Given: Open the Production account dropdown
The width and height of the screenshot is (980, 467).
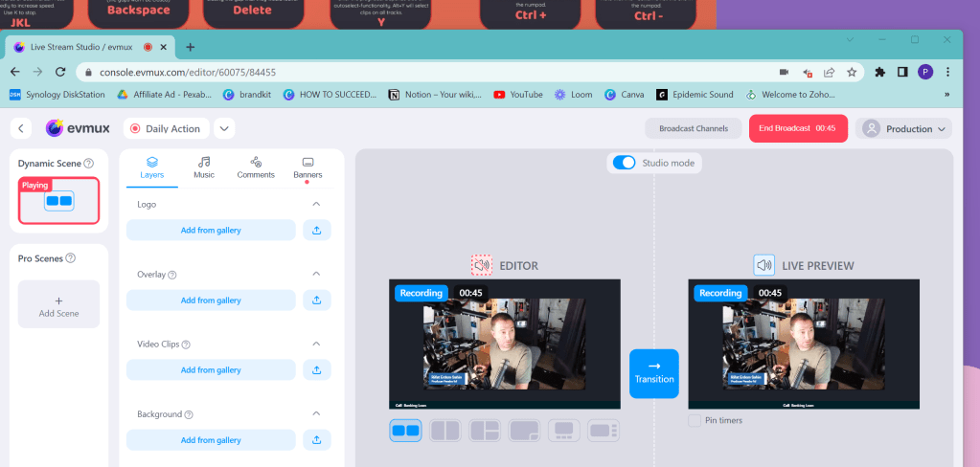Looking at the screenshot, I should pyautogui.click(x=903, y=128).
